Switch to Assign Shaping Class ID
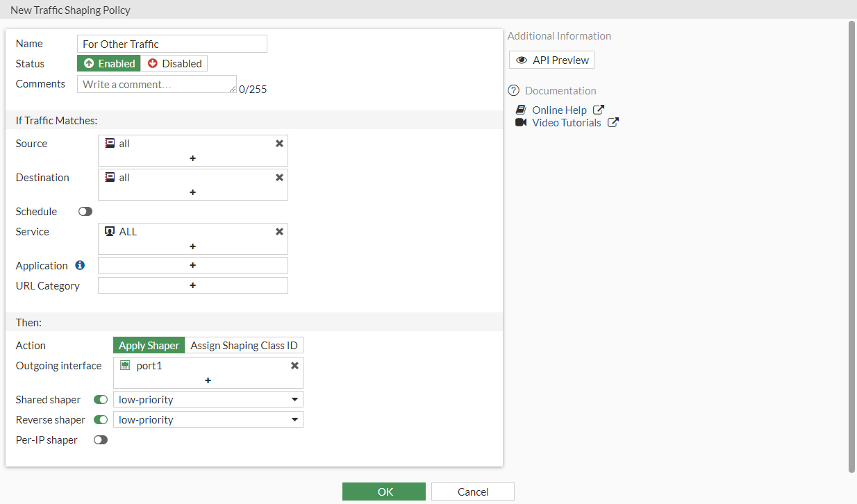This screenshot has width=857, height=504. coord(244,345)
